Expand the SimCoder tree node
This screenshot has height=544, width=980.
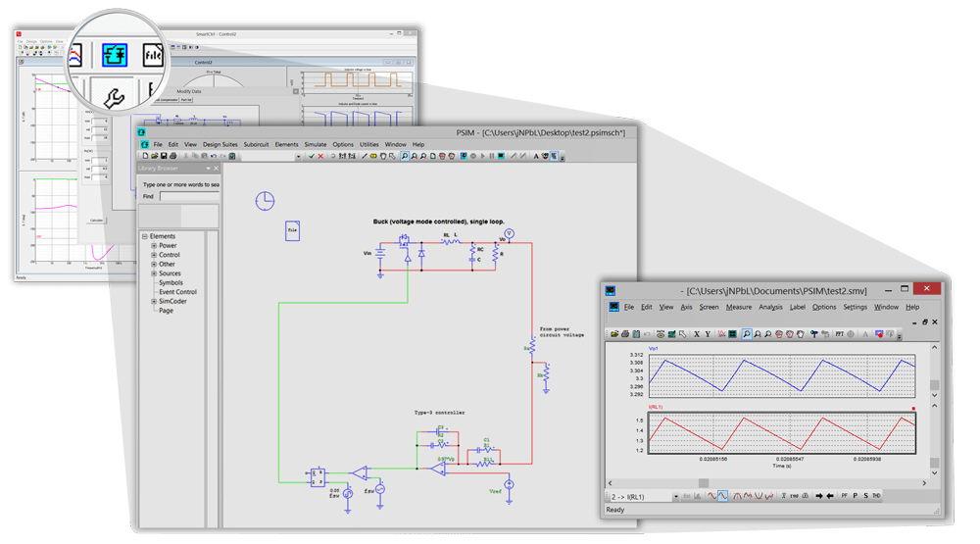point(154,301)
